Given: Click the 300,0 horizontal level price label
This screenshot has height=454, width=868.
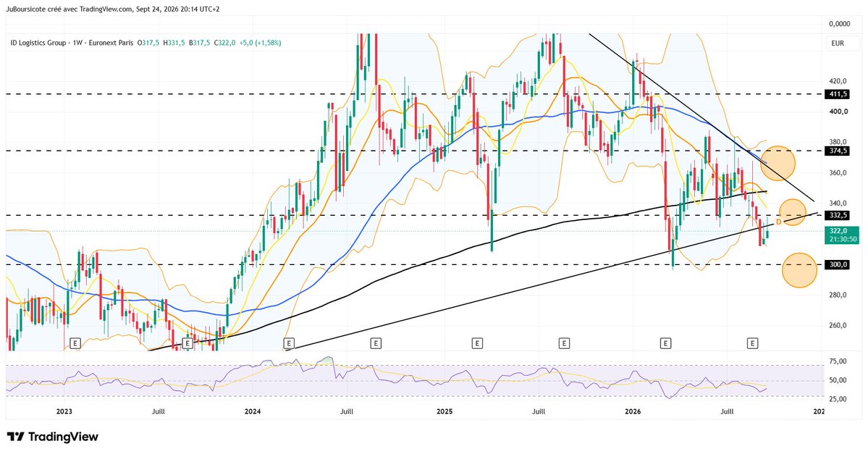Looking at the screenshot, I should [x=838, y=264].
